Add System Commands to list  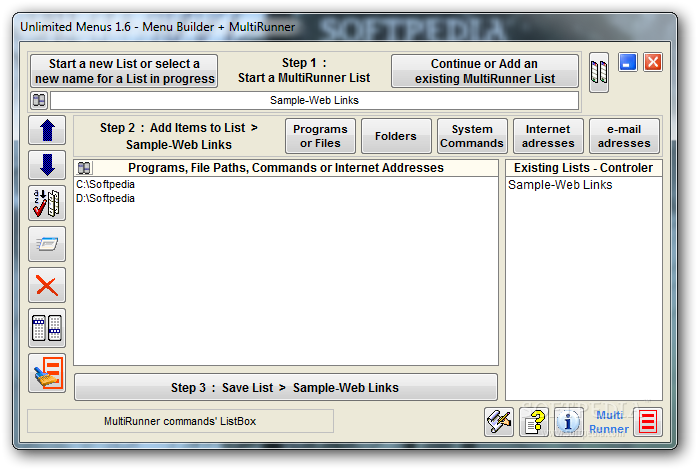472,136
